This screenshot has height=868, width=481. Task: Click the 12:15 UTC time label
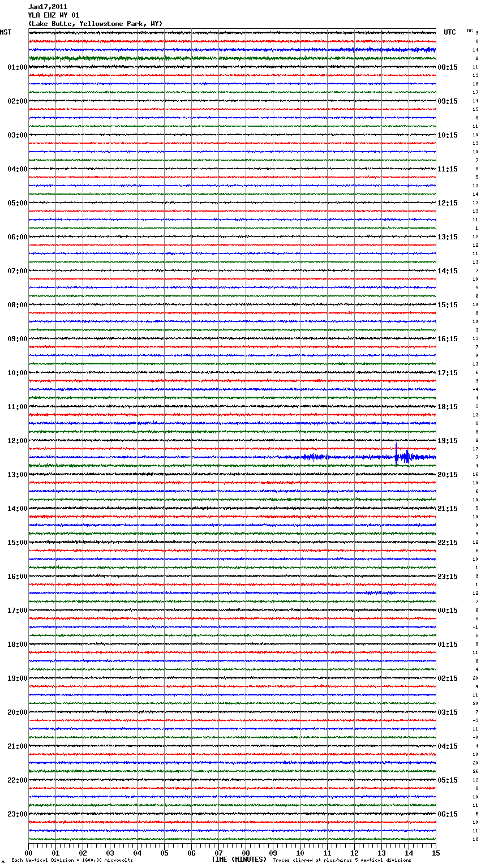(448, 203)
